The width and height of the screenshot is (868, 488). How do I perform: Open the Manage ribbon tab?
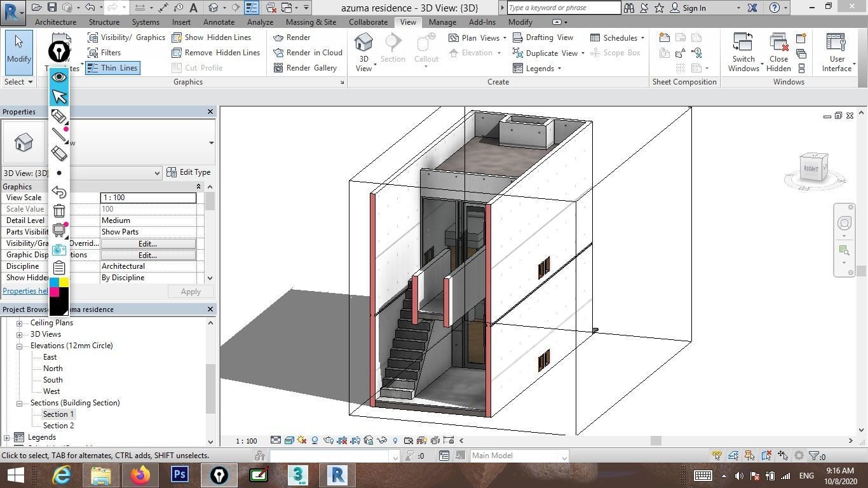coord(442,22)
